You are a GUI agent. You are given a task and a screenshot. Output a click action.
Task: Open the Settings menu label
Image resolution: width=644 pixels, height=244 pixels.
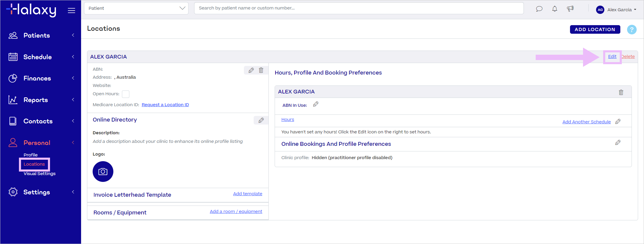click(x=37, y=192)
